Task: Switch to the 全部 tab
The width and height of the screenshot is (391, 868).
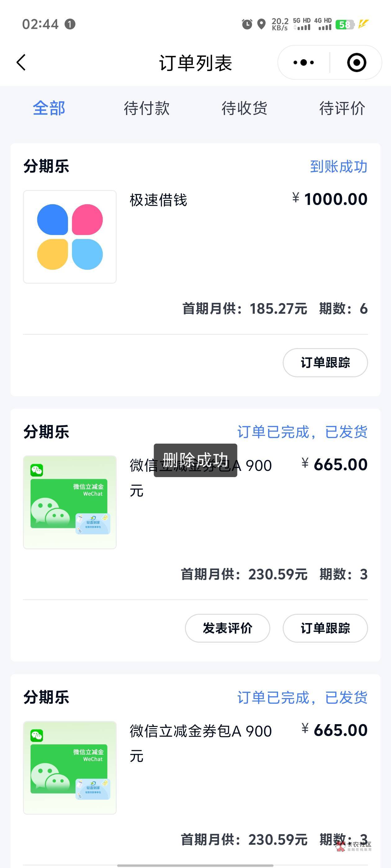Action: pyautogui.click(x=49, y=108)
